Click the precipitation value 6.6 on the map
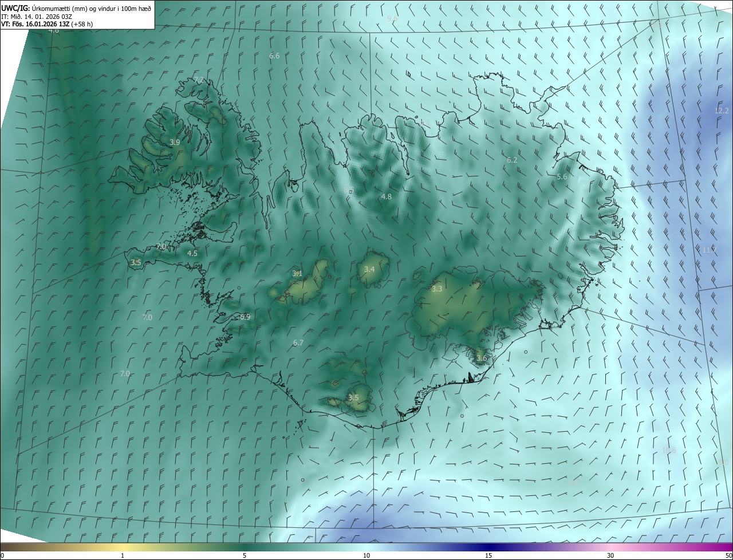Screen dimensions: 733x560 click(x=274, y=56)
